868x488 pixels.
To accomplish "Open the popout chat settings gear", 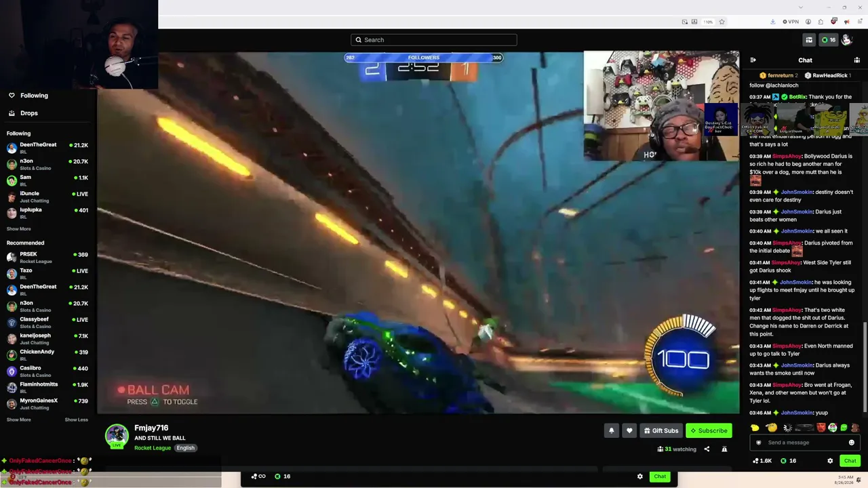I will point(639,476).
